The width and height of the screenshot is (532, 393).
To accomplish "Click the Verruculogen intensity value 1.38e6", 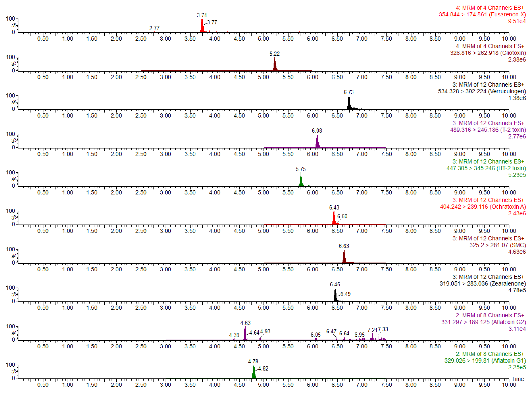I will (517, 98).
